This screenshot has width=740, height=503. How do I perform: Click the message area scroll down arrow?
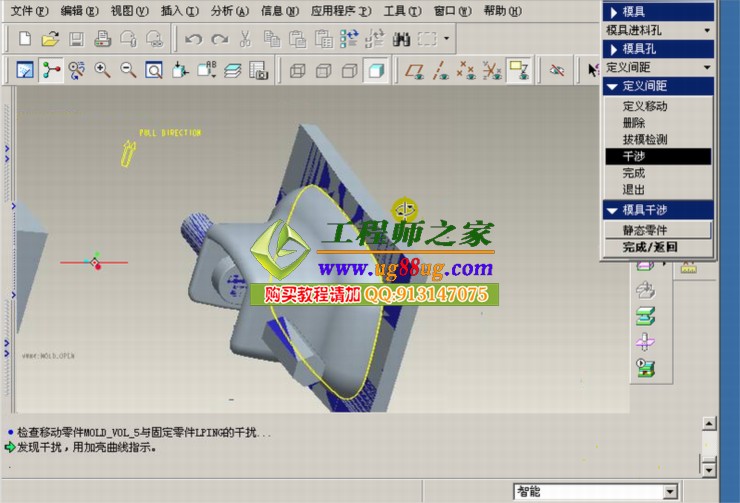(709, 468)
